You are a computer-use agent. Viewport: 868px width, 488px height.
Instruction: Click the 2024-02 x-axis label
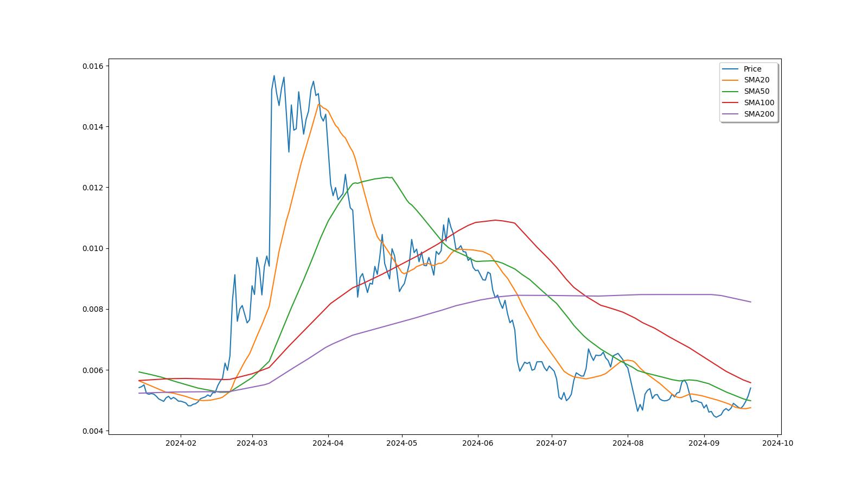pyautogui.click(x=181, y=443)
